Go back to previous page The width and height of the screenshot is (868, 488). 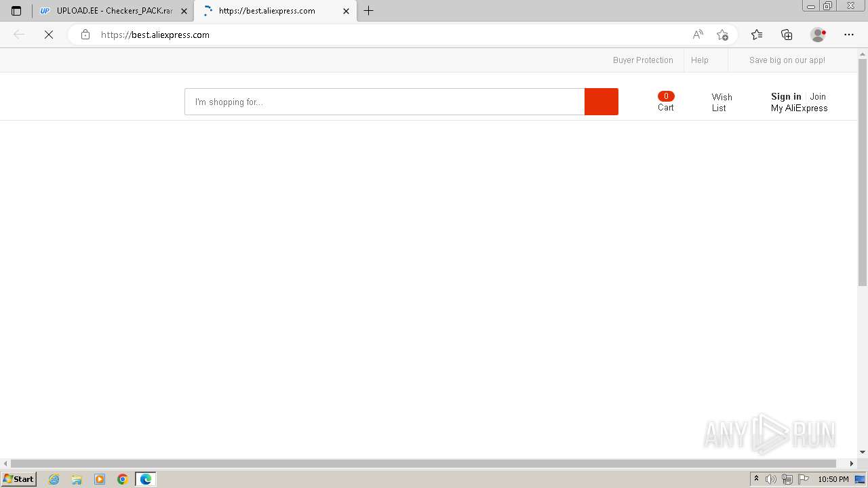(x=19, y=35)
